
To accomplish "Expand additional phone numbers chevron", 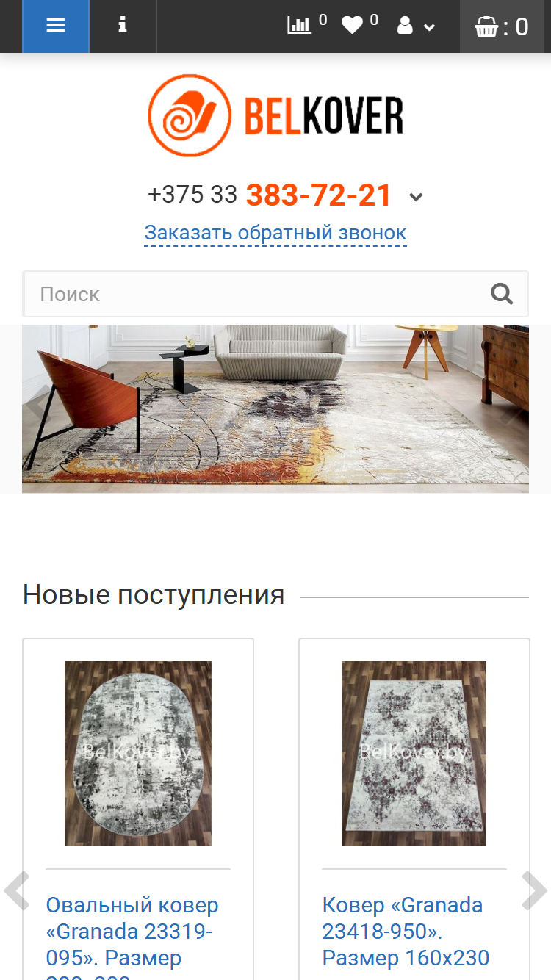I will point(416,197).
